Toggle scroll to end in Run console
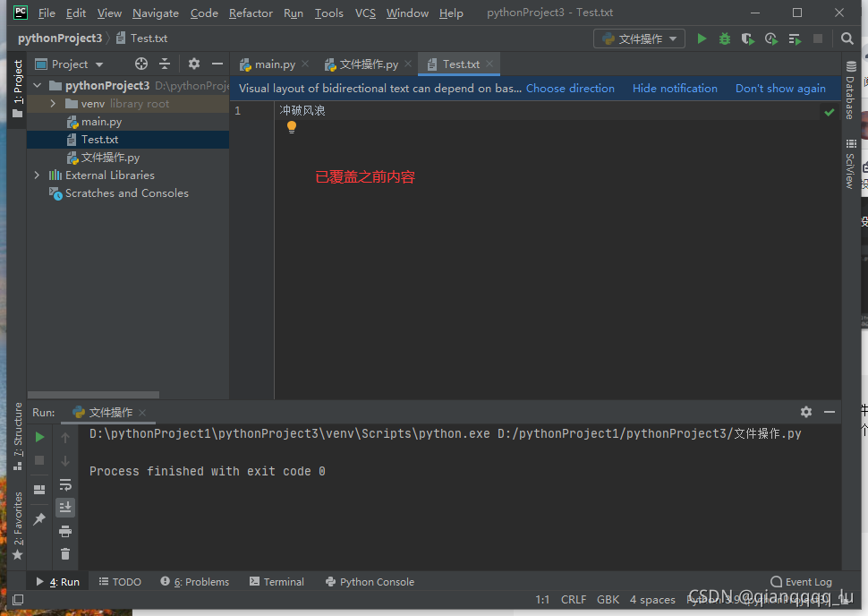Image resolution: width=868 pixels, height=616 pixels. tap(65, 508)
